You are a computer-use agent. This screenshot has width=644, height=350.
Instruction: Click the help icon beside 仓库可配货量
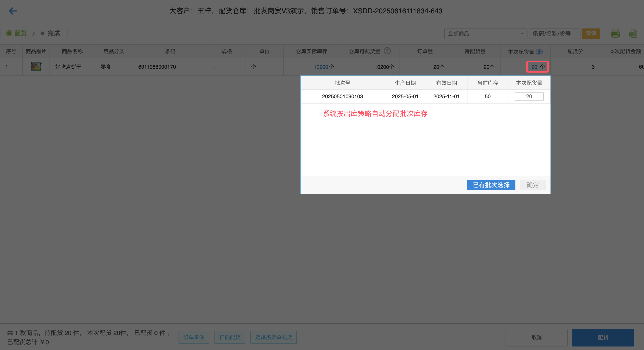pos(387,51)
